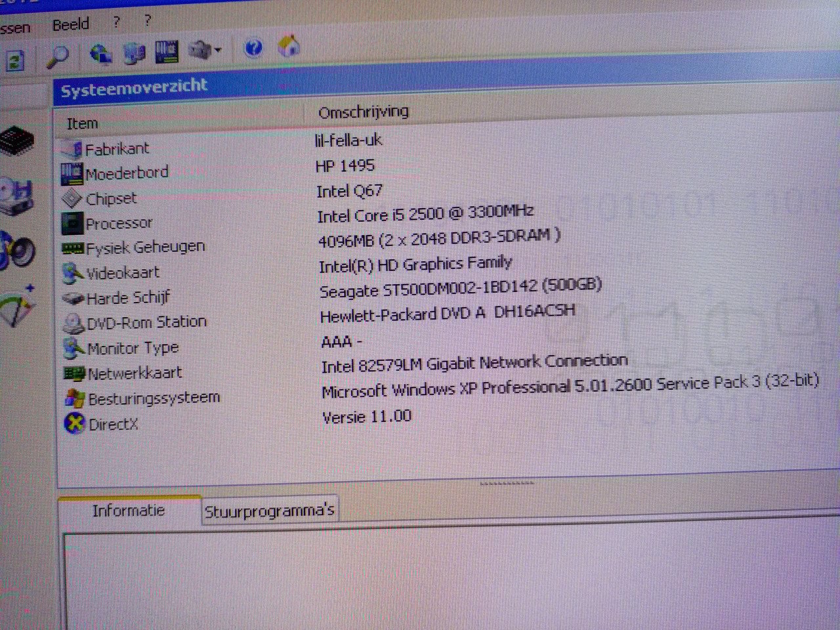Click the Monitor Type row icon

click(x=73, y=348)
